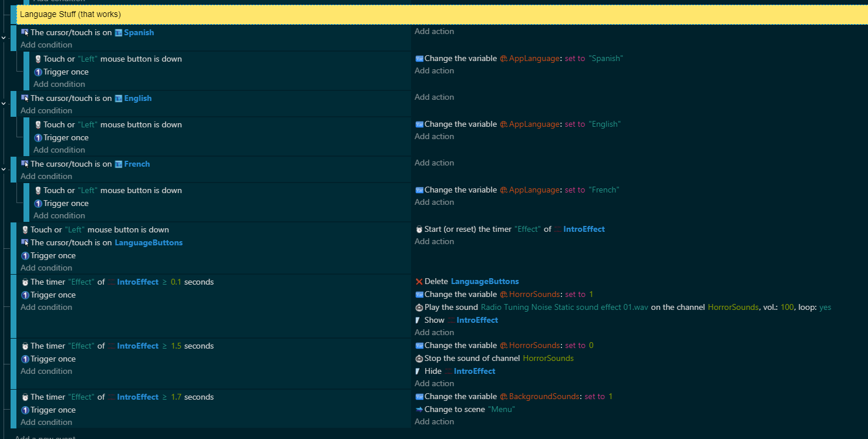Click LanguageButtons object in the cursor/touch condition
The image size is (868, 439).
(149, 243)
